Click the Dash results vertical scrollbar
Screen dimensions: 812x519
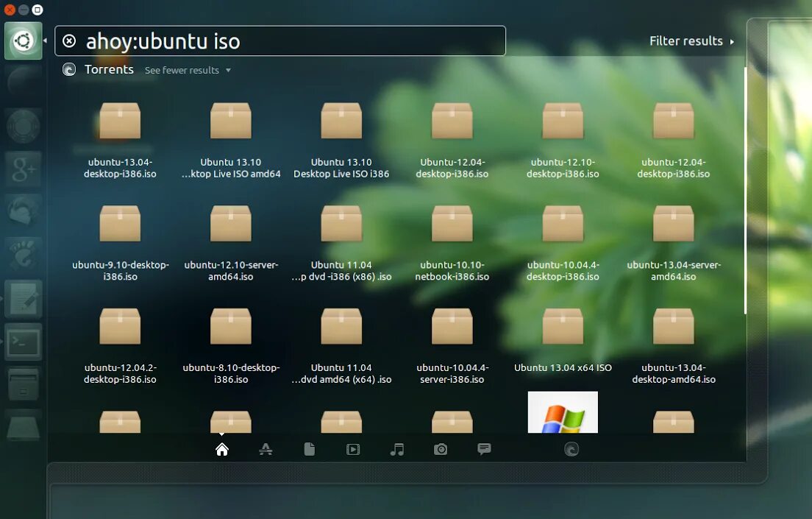pos(745,190)
